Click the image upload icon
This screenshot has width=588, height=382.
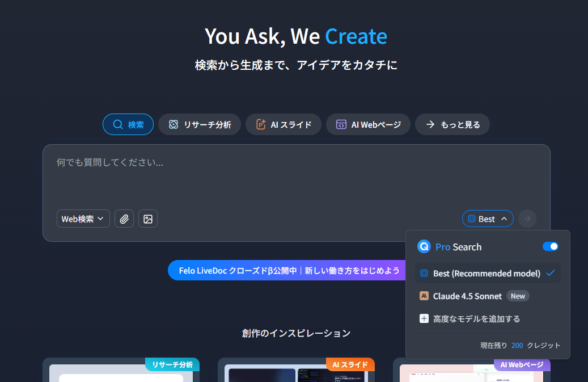(148, 219)
